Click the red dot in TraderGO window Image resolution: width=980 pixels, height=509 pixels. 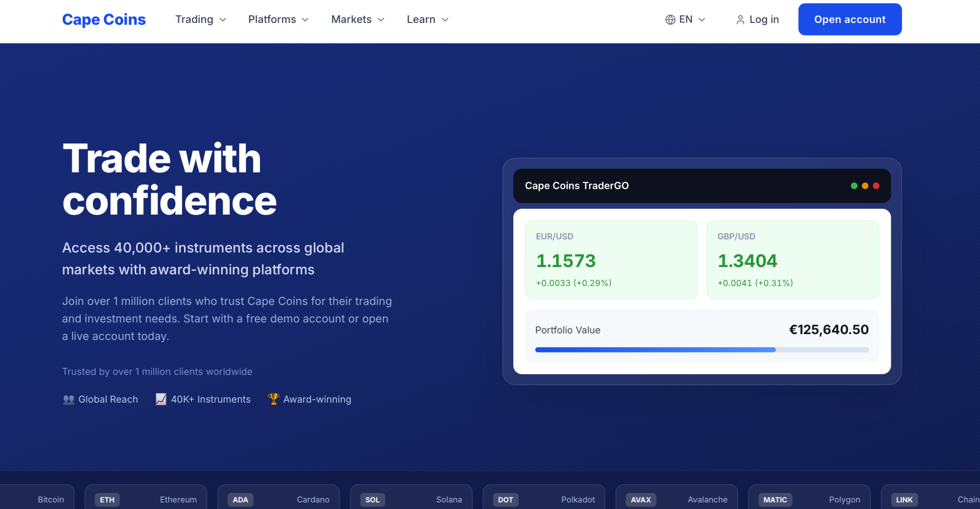point(876,186)
